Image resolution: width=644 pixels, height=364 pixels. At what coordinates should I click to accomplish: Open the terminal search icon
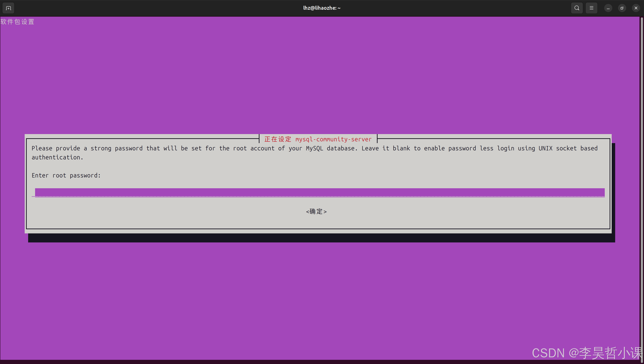577,8
